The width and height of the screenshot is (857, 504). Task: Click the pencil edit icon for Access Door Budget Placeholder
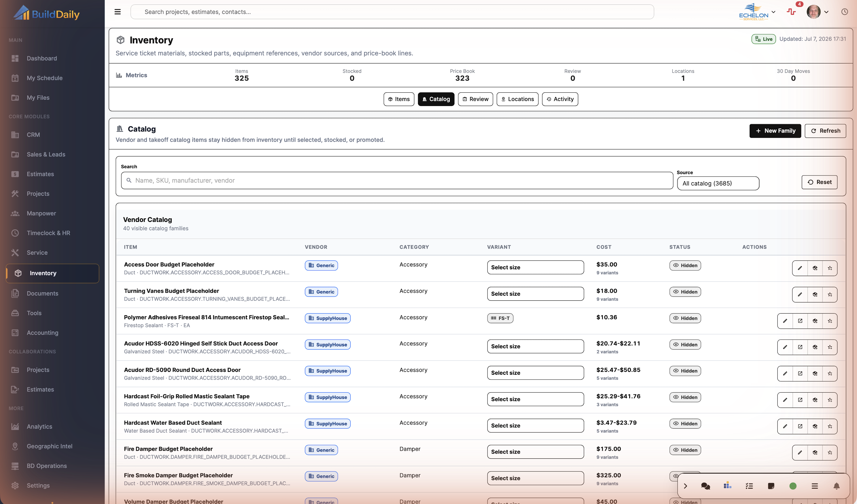coord(799,268)
